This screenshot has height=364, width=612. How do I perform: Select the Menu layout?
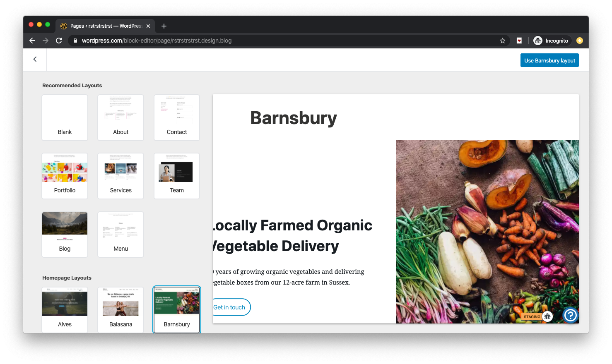[x=120, y=235]
